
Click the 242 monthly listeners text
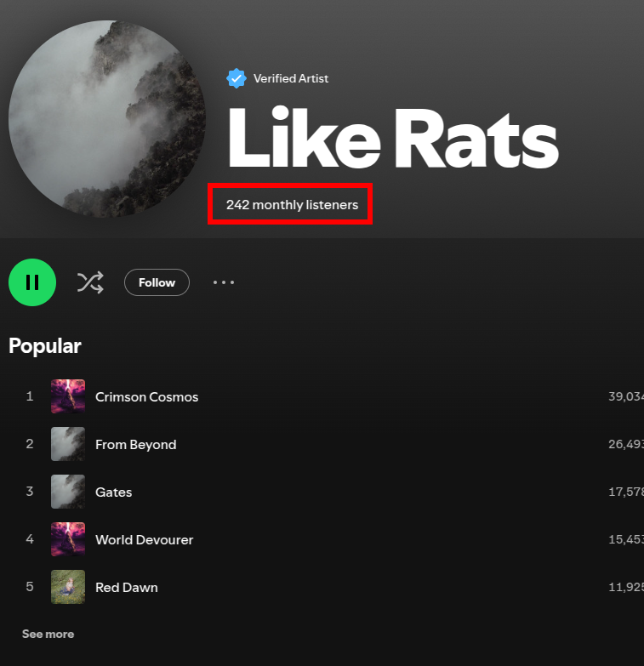293,205
